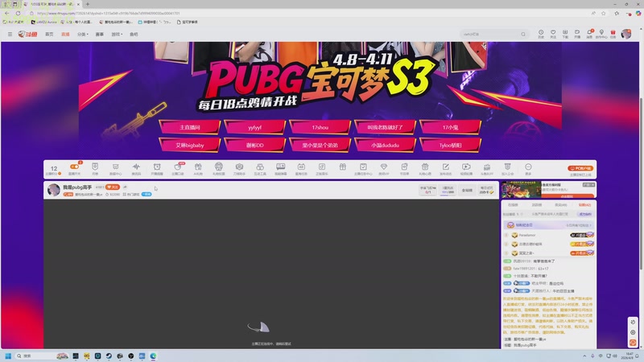Open the 赛事 nav item
Image resolution: width=644 pixels, height=362 pixels.
tap(99, 34)
